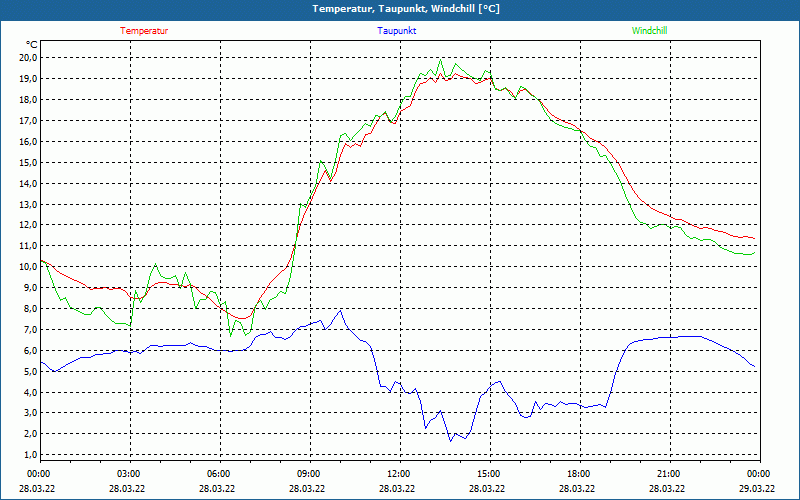Click the '18,0' y-axis value
The height and width of the screenshot is (500, 800).
28,99
